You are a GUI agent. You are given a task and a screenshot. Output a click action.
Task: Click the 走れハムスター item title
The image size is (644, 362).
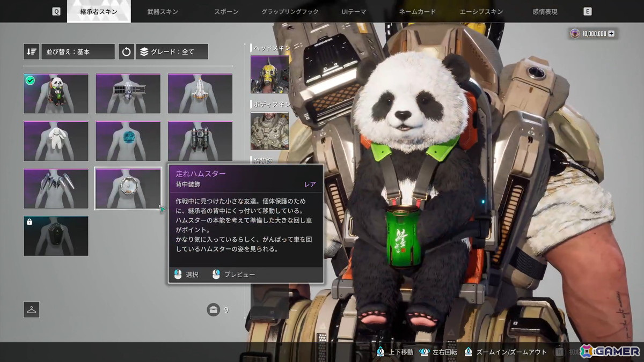pos(201,174)
